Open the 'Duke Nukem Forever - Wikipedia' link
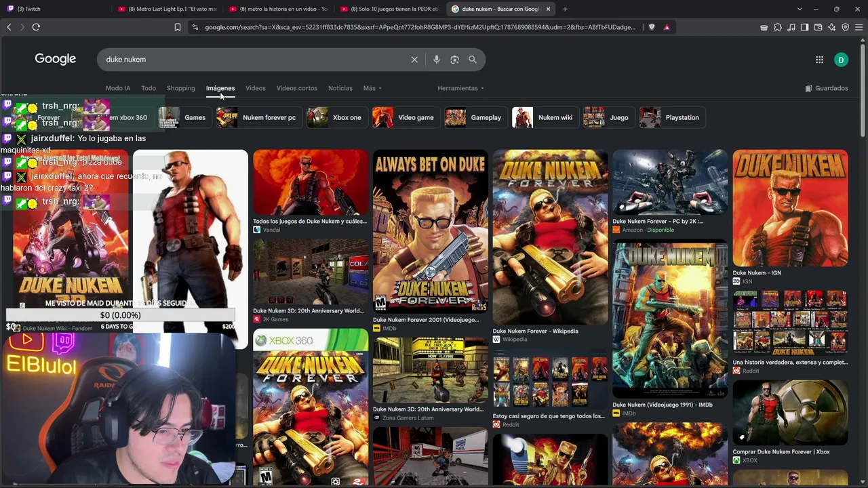The width and height of the screenshot is (868, 488). 536,331
